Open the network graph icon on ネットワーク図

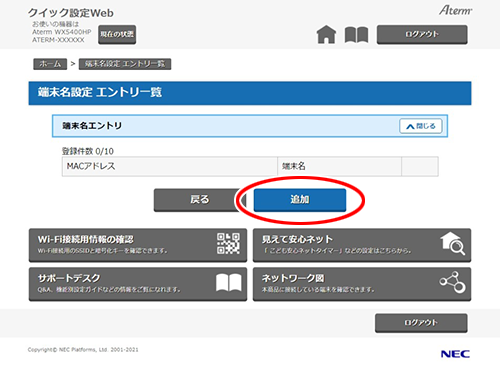[x=452, y=282]
